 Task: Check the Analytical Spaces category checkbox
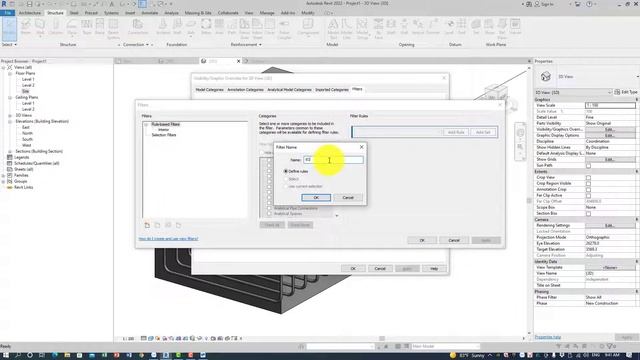pyautogui.click(x=269, y=213)
